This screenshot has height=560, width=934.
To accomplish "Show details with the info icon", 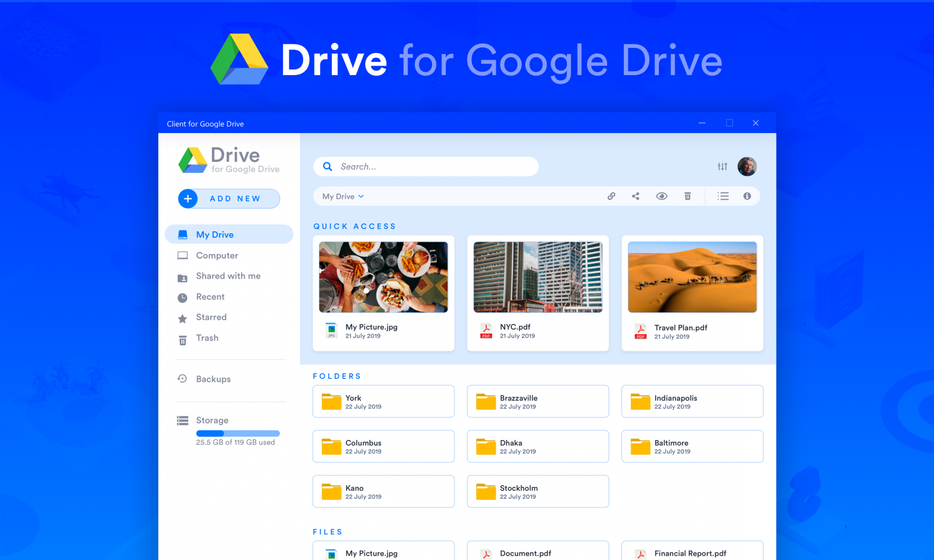I will (x=747, y=196).
